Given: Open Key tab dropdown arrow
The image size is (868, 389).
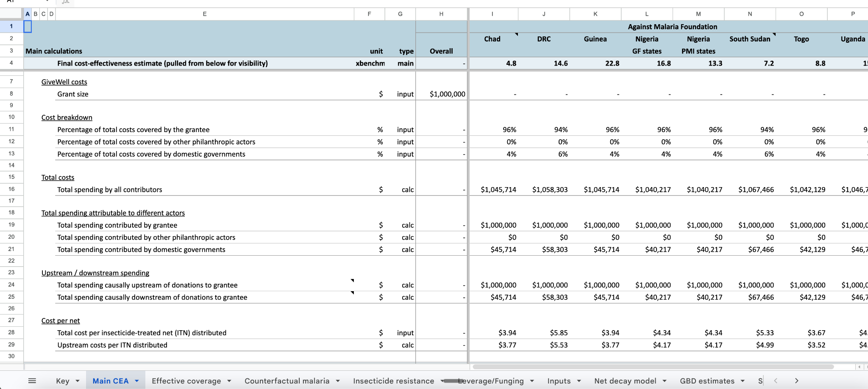Looking at the screenshot, I should [x=78, y=381].
